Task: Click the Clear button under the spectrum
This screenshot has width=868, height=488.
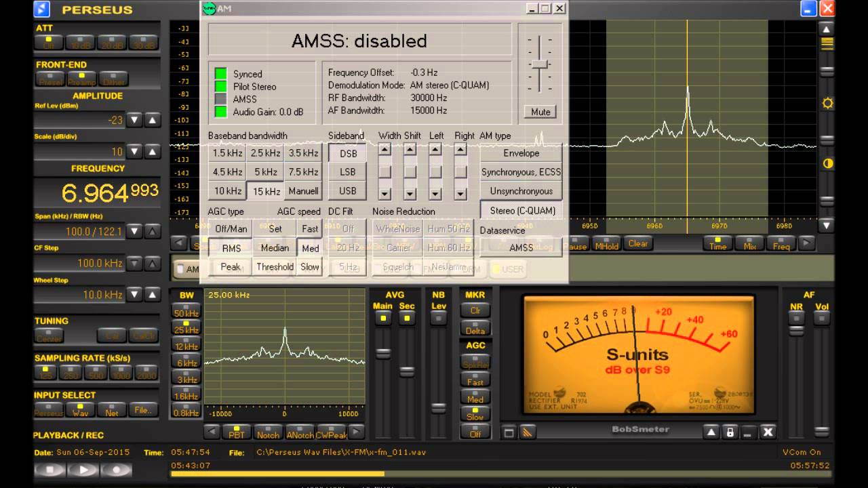Action: click(637, 243)
